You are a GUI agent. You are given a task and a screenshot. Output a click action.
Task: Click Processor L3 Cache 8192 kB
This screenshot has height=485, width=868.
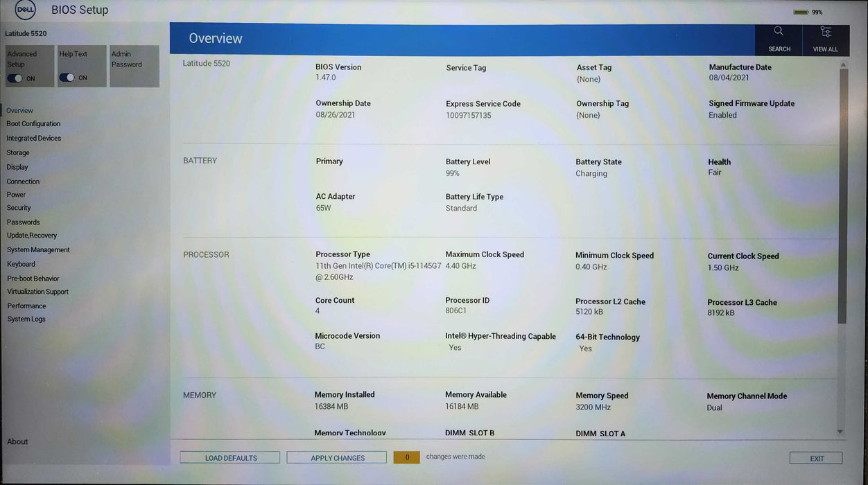721,313
